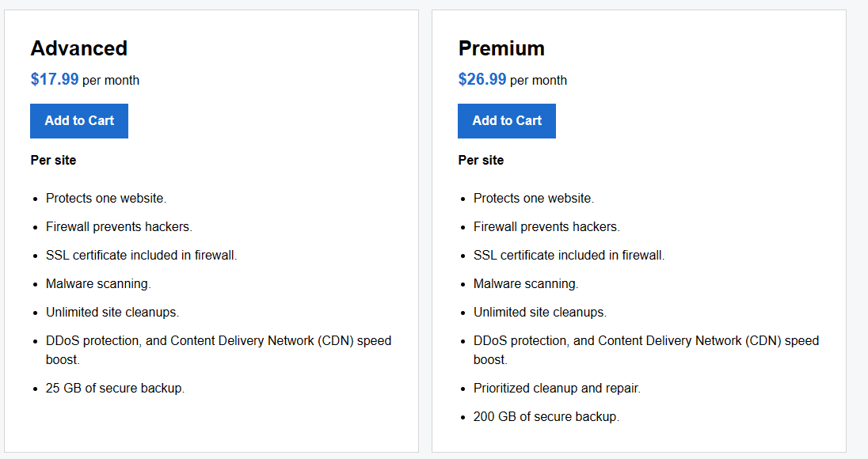The image size is (868, 459).
Task: Click the Per site label under Advanced
Action: pos(53,160)
